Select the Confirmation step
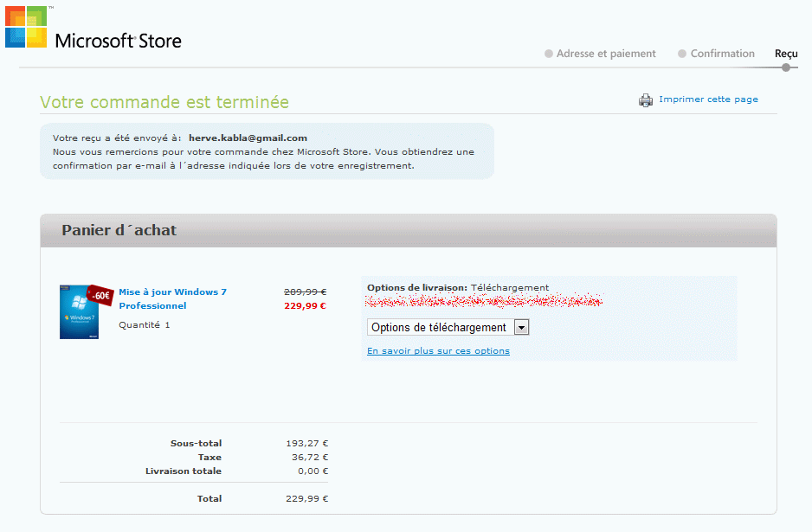 click(x=716, y=54)
